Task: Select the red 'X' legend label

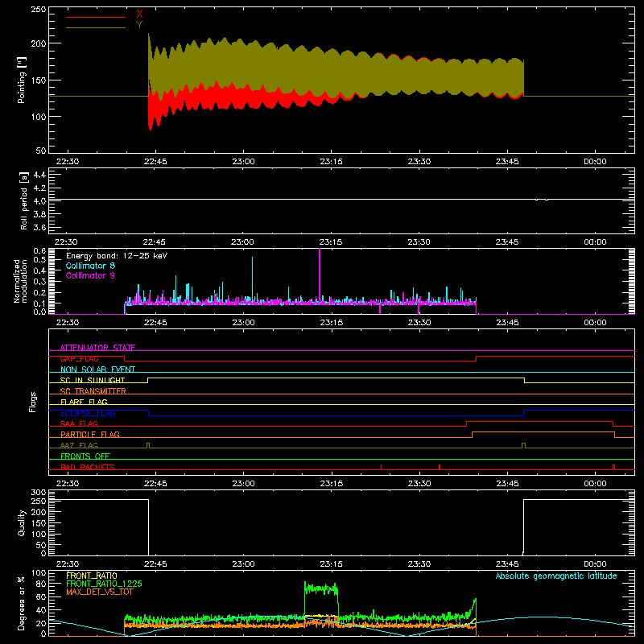Action: click(139, 14)
